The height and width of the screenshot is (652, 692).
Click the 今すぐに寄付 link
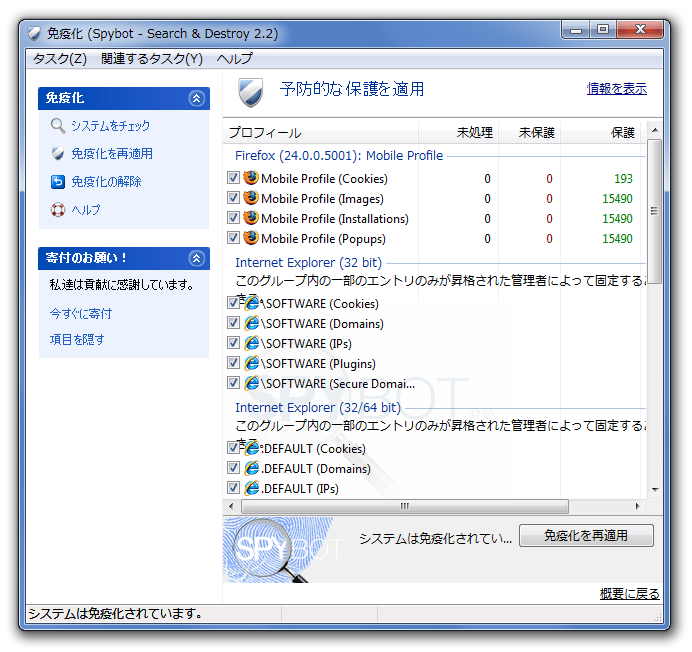point(81,313)
